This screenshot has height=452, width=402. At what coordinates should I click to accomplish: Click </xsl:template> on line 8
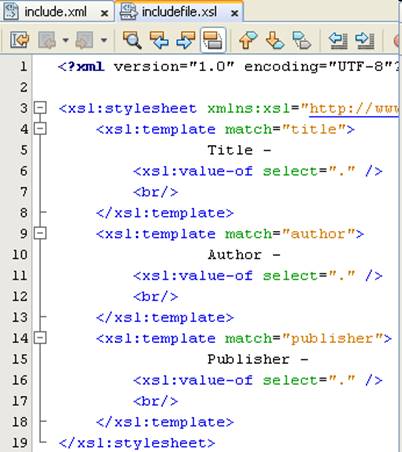pos(165,213)
